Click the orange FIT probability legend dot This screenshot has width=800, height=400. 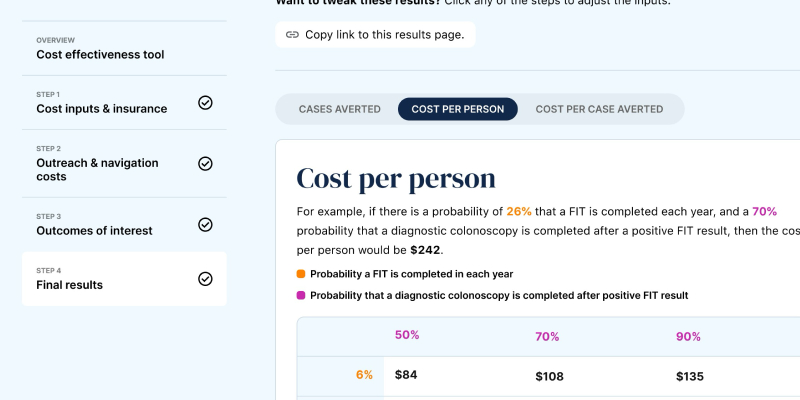pyautogui.click(x=301, y=274)
